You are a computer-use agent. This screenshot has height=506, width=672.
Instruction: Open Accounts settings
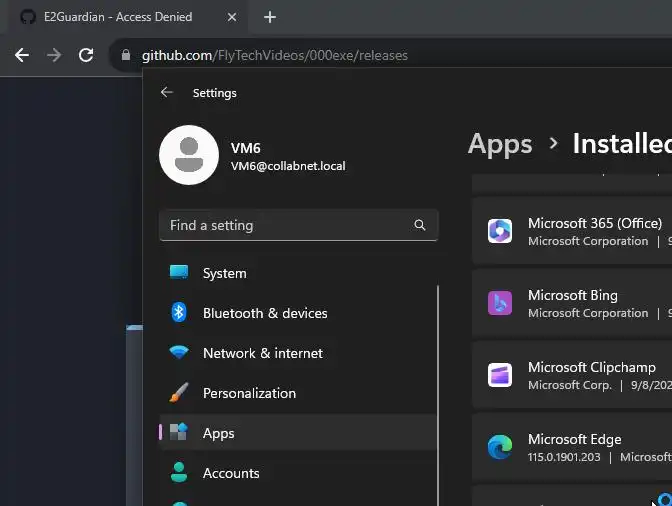298,473
